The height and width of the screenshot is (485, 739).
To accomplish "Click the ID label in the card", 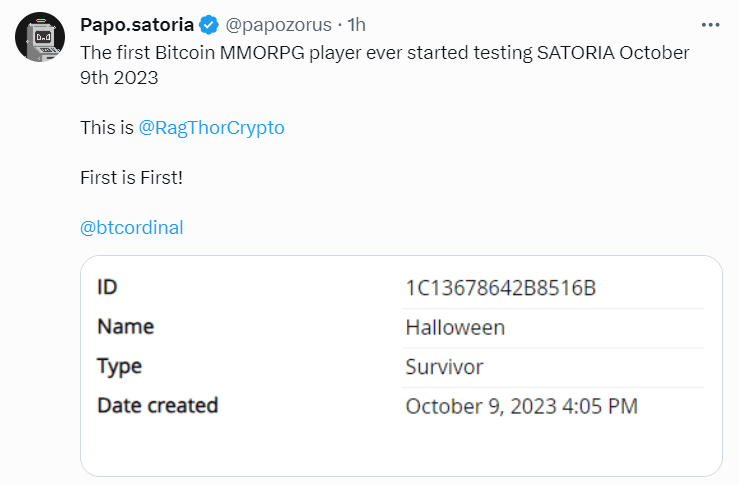I will pyautogui.click(x=107, y=287).
